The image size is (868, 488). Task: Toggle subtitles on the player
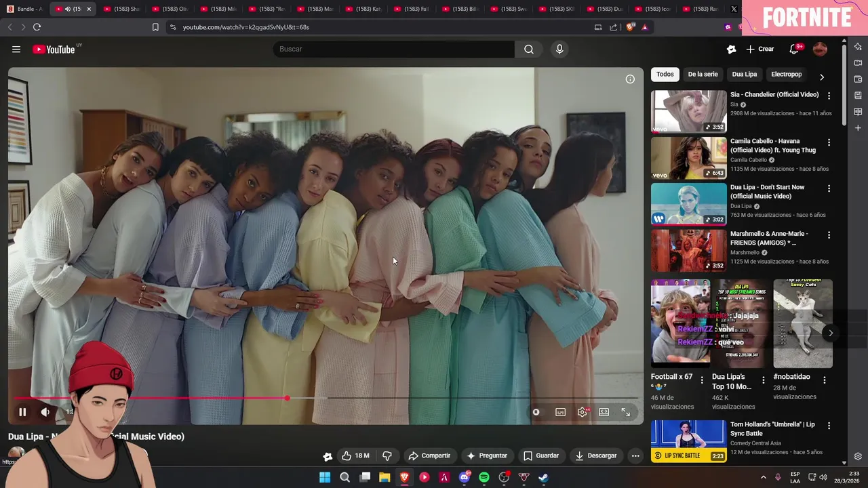pyautogui.click(x=560, y=411)
